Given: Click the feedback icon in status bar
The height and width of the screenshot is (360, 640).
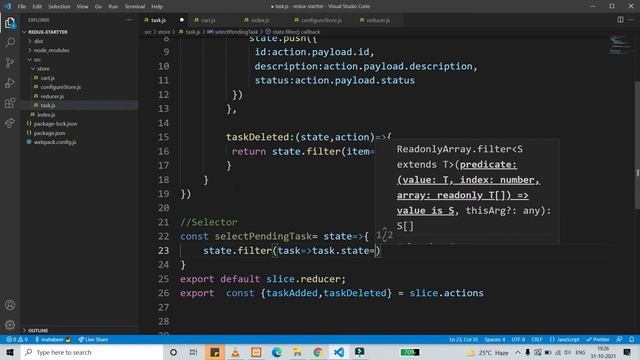Looking at the screenshot, I should click(x=619, y=339).
